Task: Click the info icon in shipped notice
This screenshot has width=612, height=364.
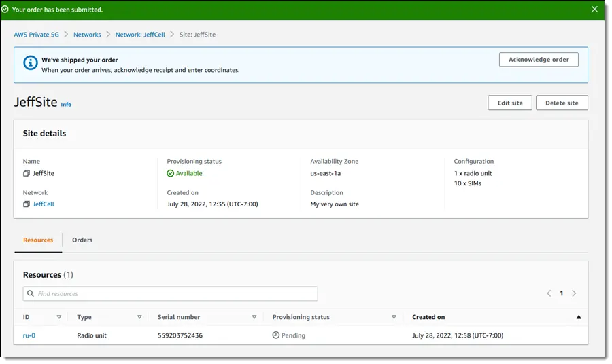Action: (x=31, y=62)
